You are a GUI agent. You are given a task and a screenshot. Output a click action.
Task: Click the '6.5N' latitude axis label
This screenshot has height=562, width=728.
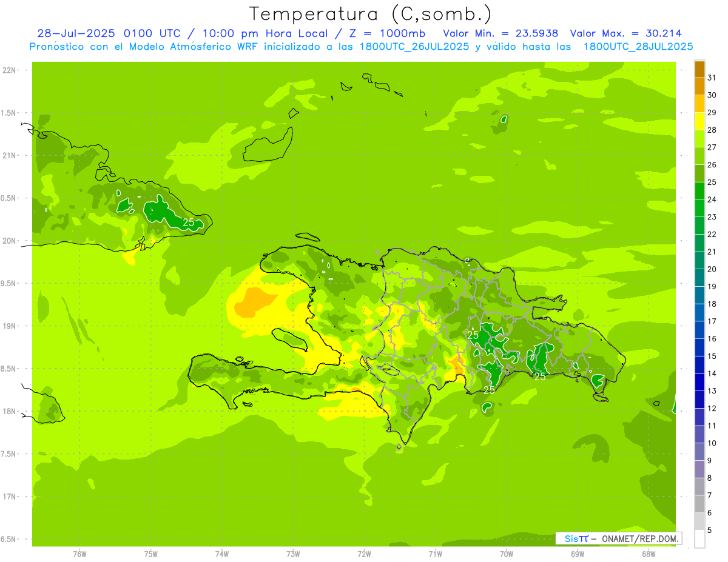(9, 539)
